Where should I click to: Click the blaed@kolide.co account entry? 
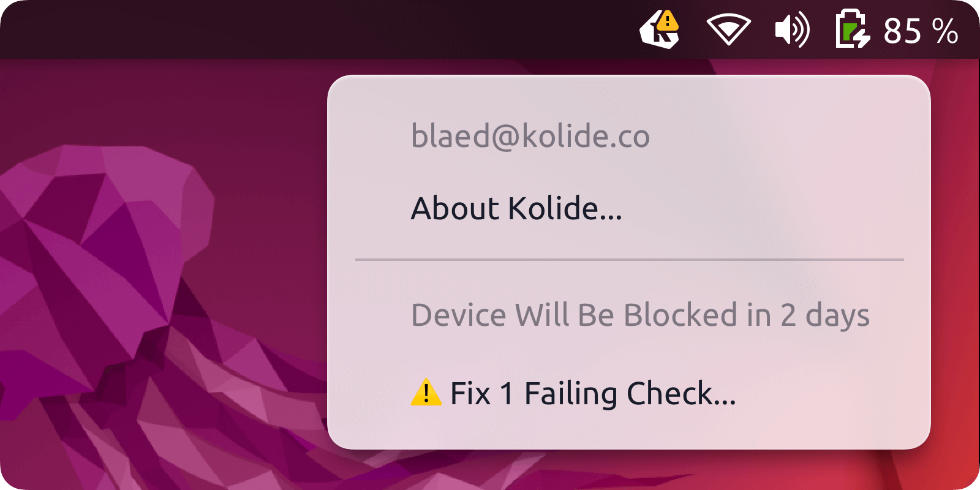530,136
